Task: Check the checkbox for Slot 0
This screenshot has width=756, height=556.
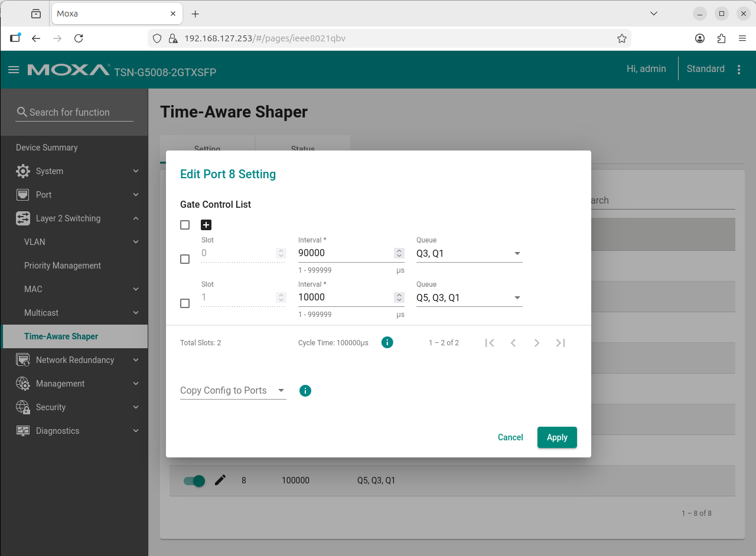Action: [184, 259]
